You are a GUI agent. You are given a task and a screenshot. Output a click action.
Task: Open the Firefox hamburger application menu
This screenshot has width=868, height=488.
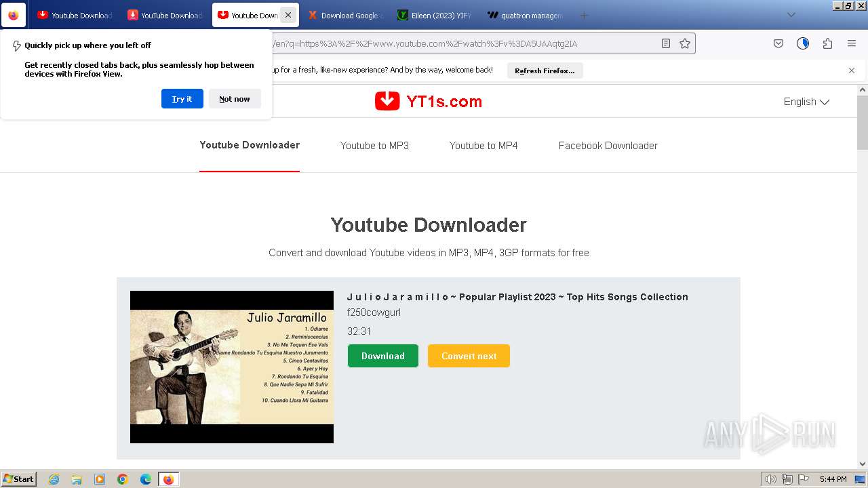point(852,43)
